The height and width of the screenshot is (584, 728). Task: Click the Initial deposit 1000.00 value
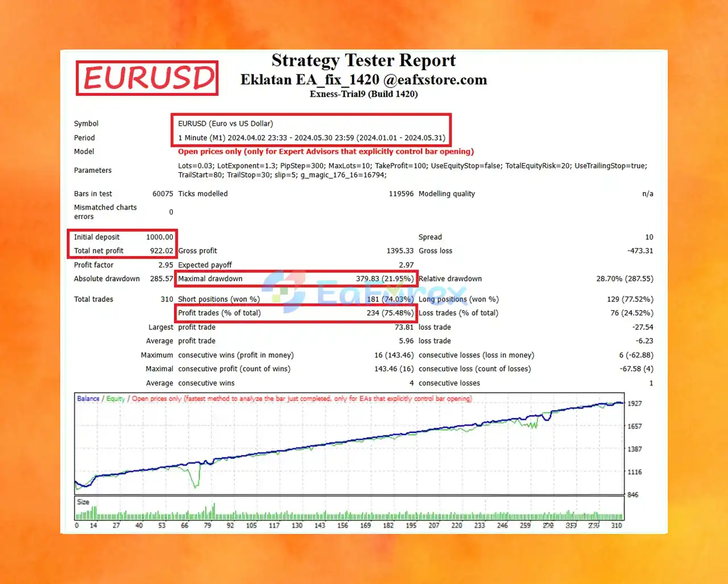pyautogui.click(x=159, y=237)
